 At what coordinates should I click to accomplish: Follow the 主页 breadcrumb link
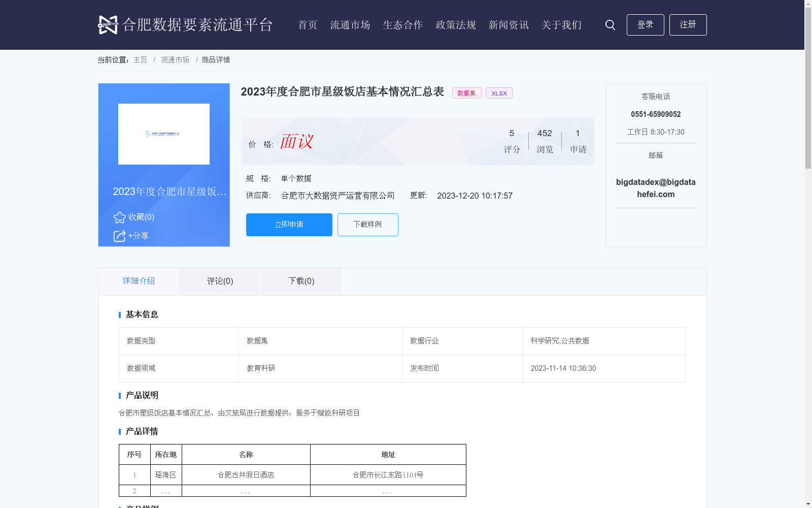(x=140, y=60)
